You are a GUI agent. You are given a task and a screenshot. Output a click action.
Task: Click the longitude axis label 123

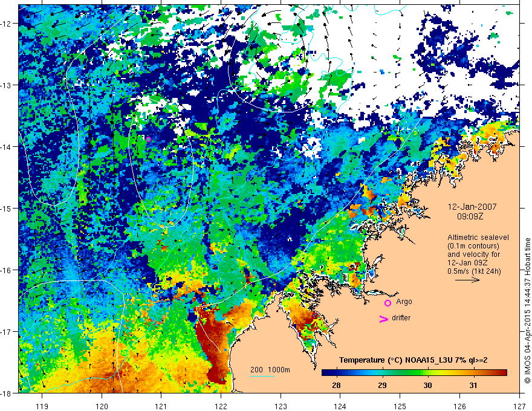pos(281,406)
